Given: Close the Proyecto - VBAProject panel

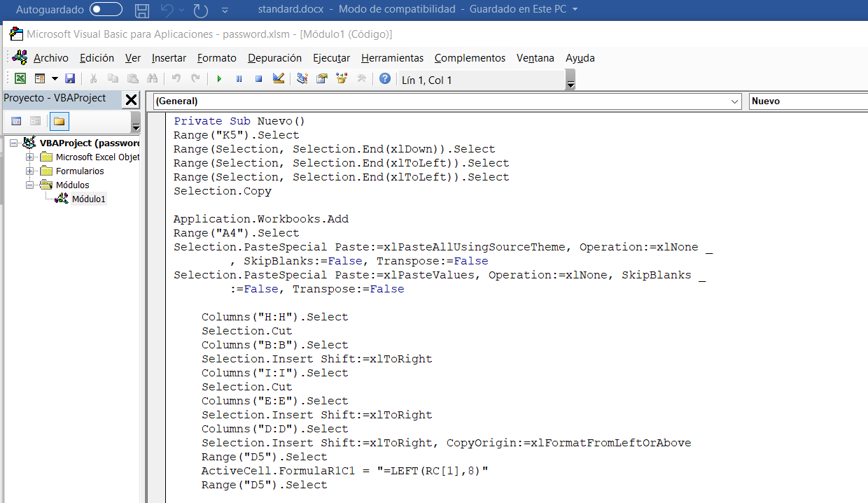Looking at the screenshot, I should point(131,99).
